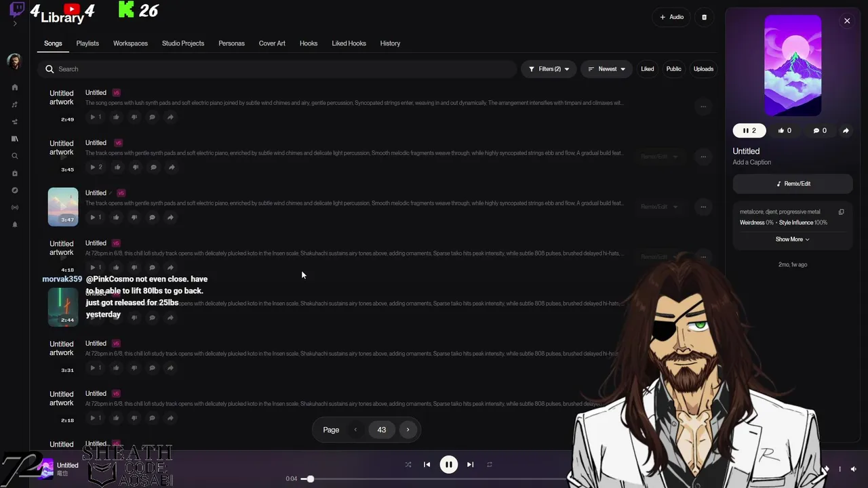
Task: Open more options for the 2:49 song
Action: coord(703,106)
